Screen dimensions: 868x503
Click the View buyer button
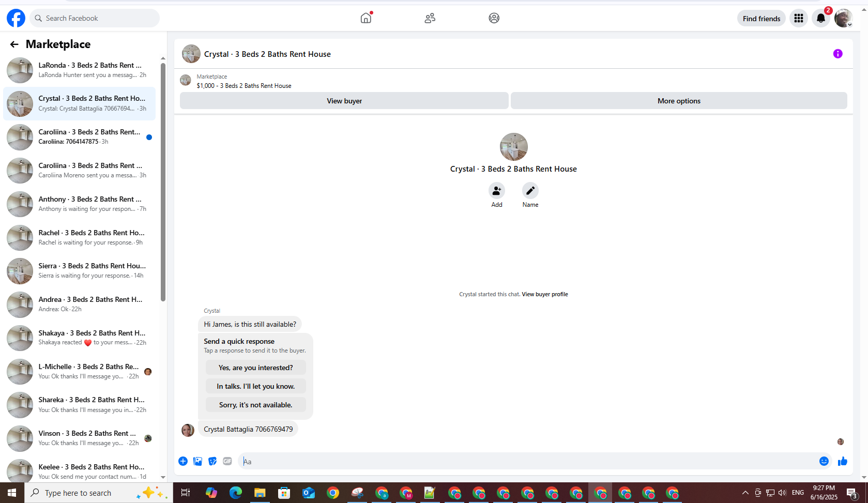(x=344, y=101)
